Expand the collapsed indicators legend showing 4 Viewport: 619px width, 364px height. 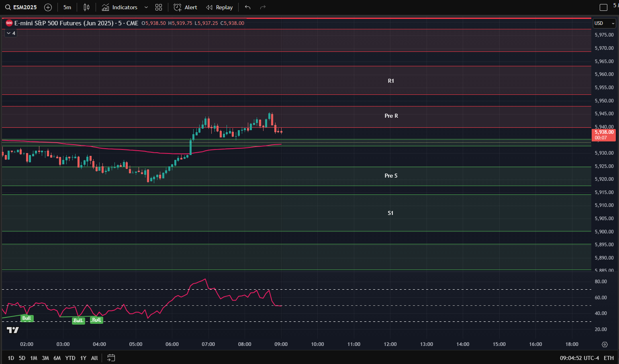click(11, 33)
